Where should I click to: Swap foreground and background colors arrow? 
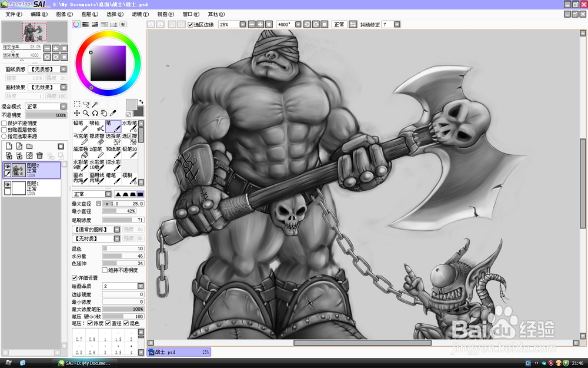click(x=141, y=102)
